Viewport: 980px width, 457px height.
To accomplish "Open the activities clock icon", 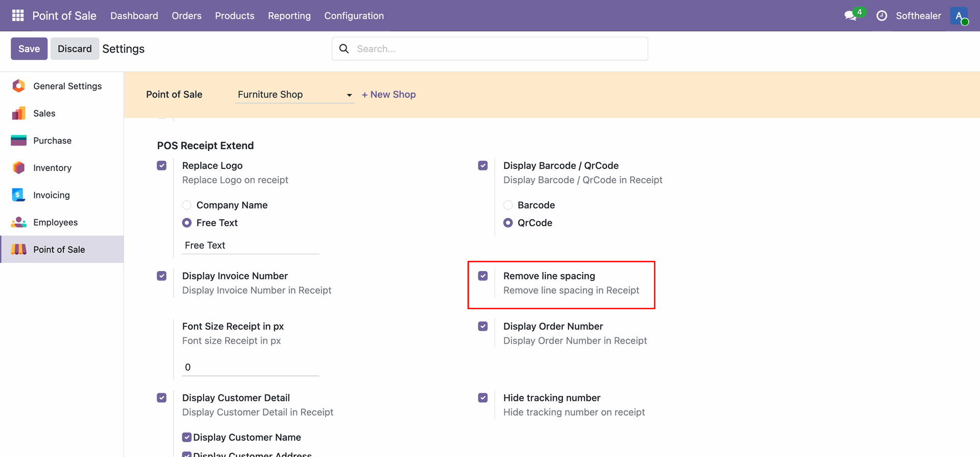I will [x=881, y=16].
